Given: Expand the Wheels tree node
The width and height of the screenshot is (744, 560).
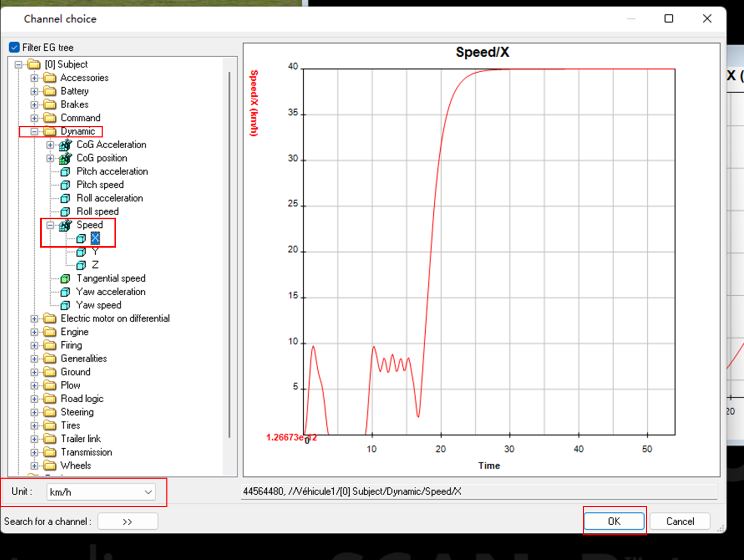Looking at the screenshot, I should point(34,466).
